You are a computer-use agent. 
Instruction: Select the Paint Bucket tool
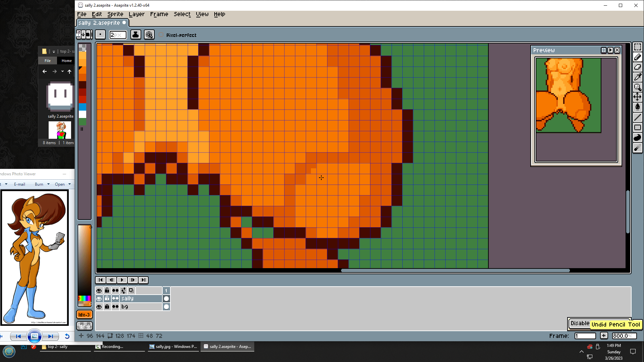637,107
